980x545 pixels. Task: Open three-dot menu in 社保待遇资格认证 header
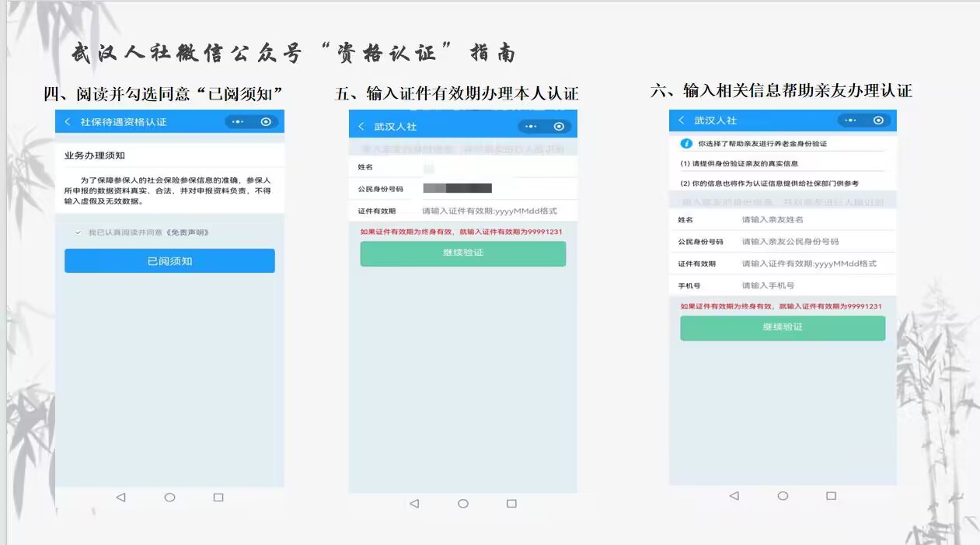tap(239, 122)
